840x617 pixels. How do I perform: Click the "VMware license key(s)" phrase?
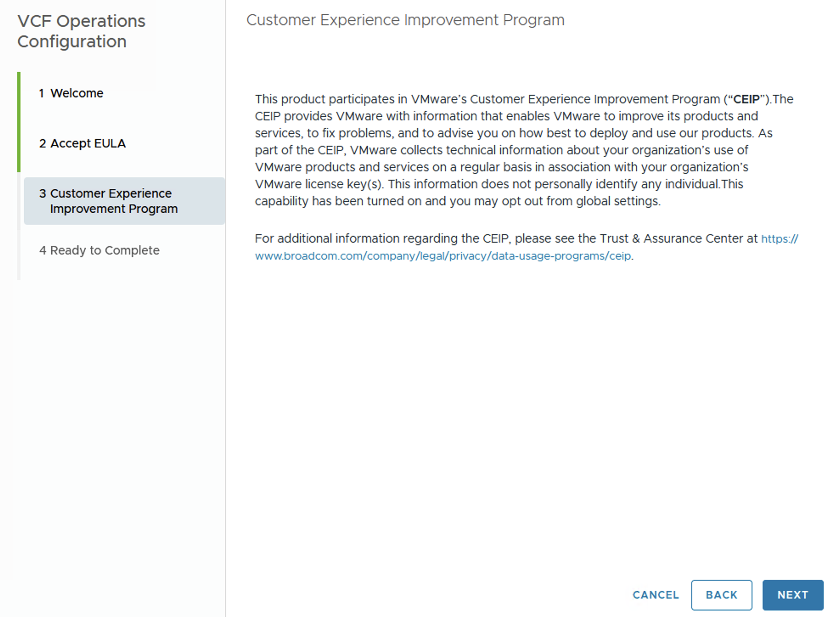coord(319,184)
